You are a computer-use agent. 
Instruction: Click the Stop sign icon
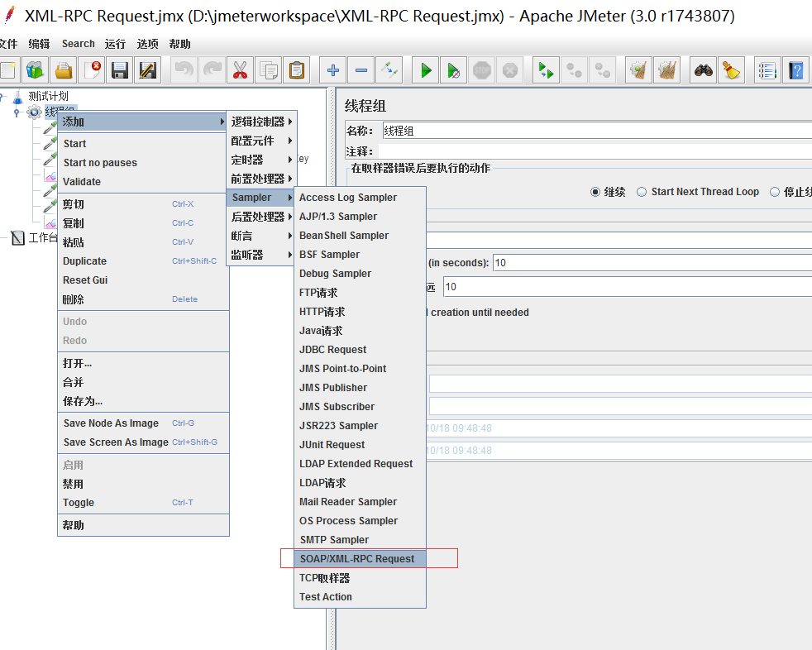(x=481, y=70)
